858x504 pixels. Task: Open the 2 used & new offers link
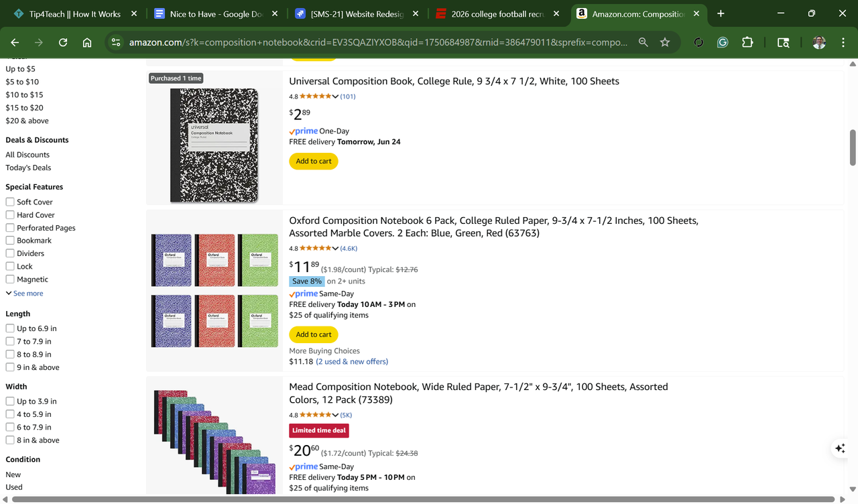tap(352, 362)
